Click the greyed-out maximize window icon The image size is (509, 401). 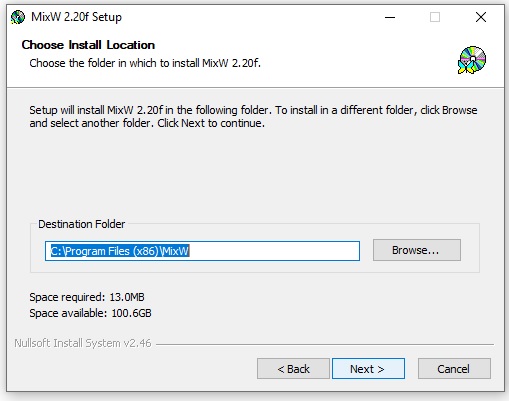tap(435, 17)
